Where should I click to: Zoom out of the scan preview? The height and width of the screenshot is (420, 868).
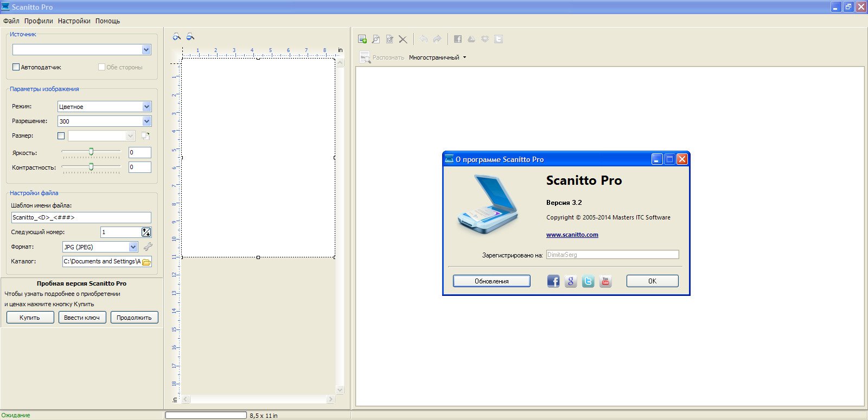click(190, 37)
